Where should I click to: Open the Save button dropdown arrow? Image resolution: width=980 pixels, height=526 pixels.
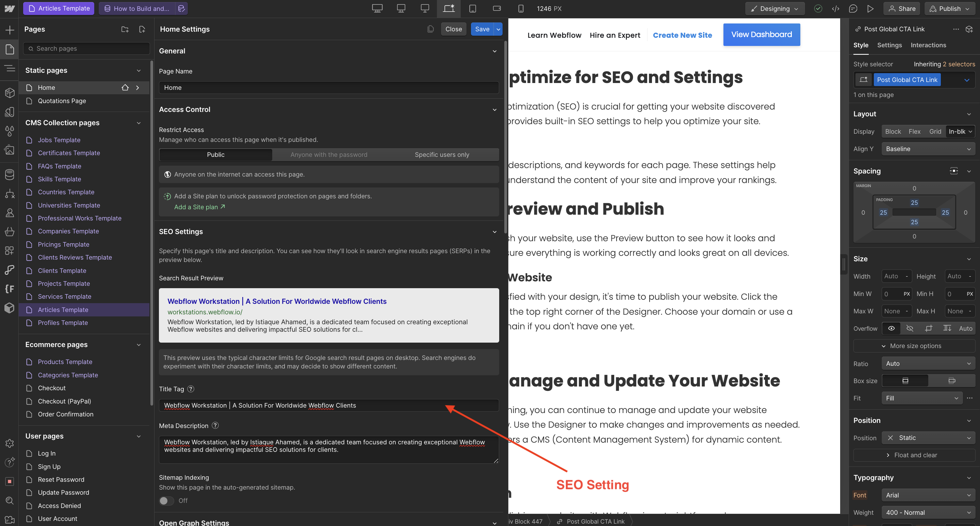click(498, 29)
